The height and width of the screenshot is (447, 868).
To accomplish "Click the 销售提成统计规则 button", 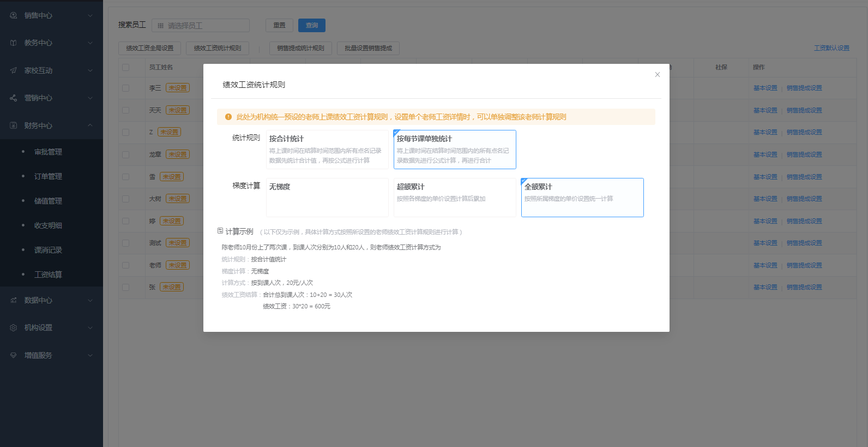I will click(300, 48).
